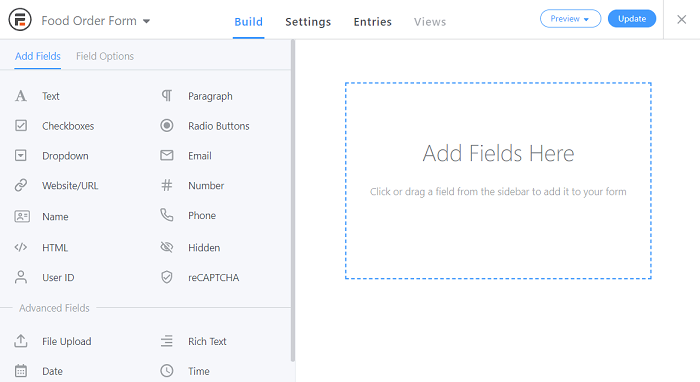The width and height of the screenshot is (700, 382).
Task: Click the Formidable Forms logo icon
Action: pyautogui.click(x=20, y=20)
